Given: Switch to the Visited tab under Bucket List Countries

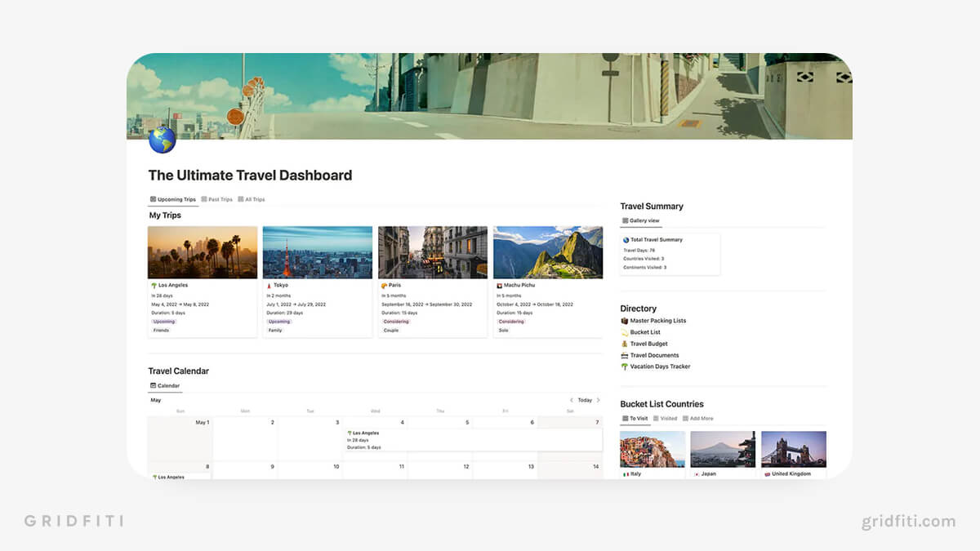Looking at the screenshot, I should click(x=666, y=419).
